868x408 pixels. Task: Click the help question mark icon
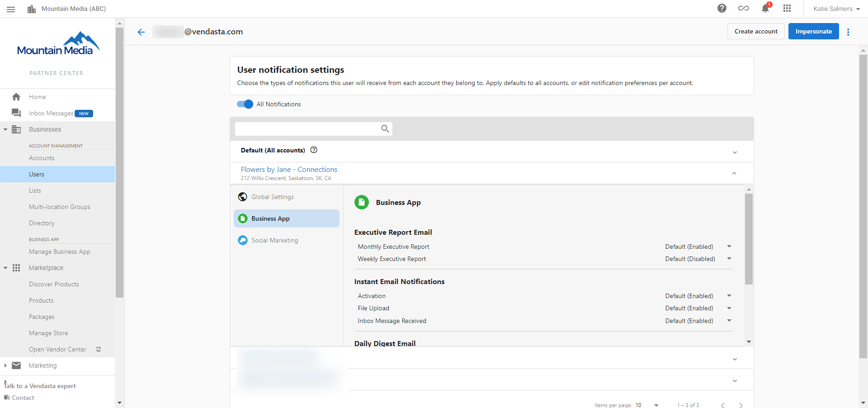(722, 8)
